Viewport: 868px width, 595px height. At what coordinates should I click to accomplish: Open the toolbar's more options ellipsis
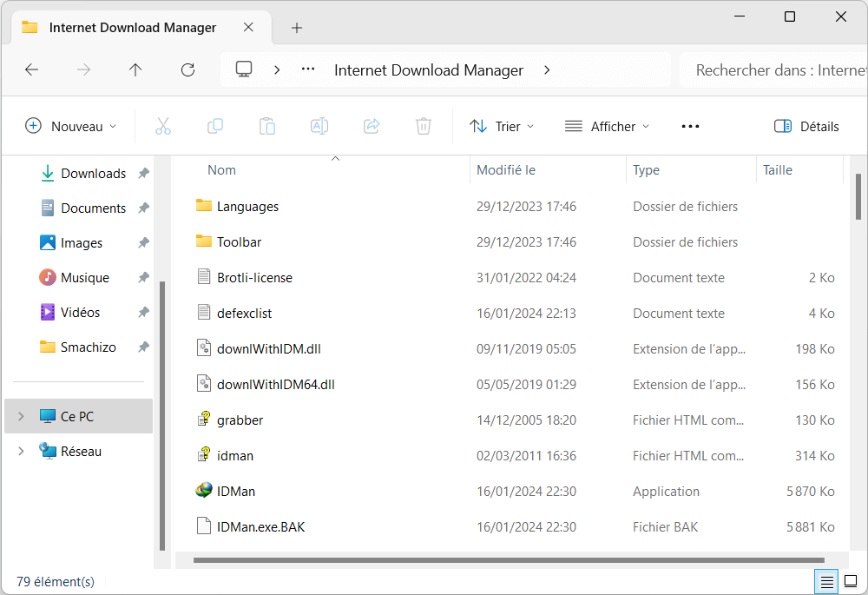point(690,126)
